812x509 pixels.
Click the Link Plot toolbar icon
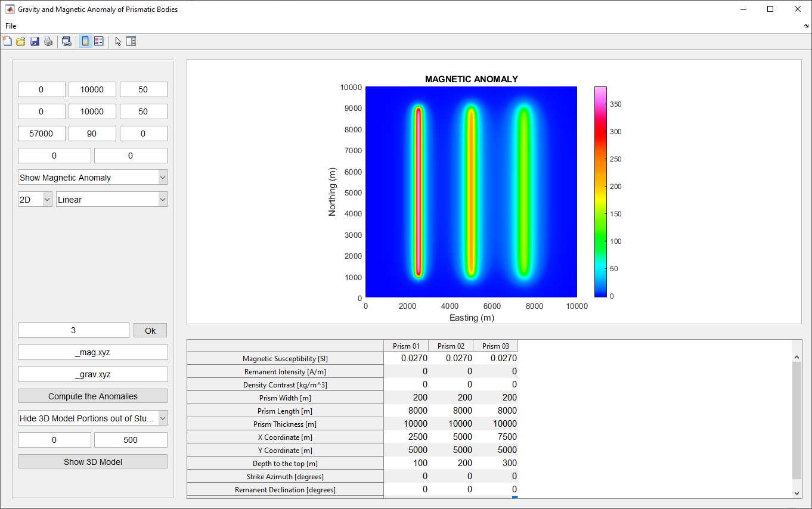(67, 41)
